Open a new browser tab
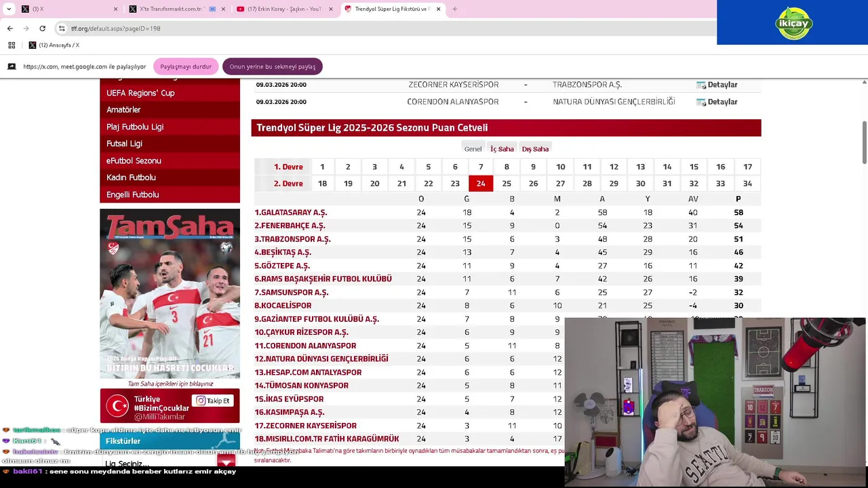The height and width of the screenshot is (488, 868). (x=454, y=9)
